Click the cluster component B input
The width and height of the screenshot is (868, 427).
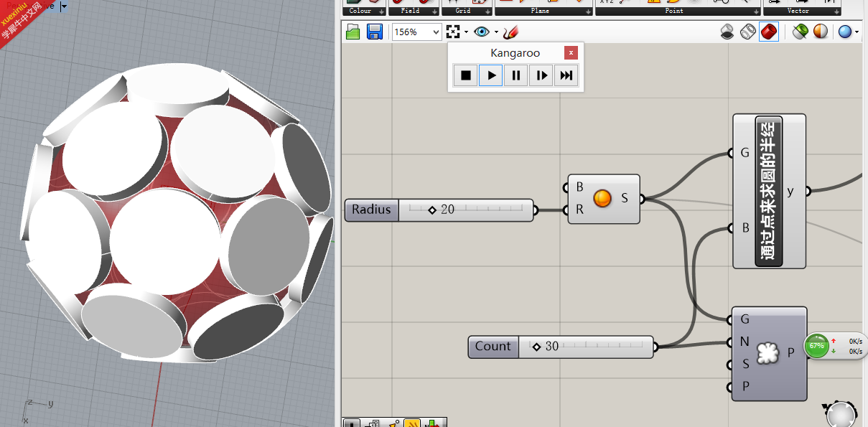tap(745, 229)
